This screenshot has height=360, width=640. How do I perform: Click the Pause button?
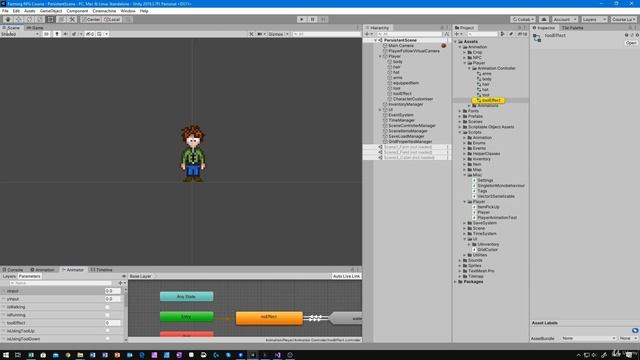click(x=313, y=19)
